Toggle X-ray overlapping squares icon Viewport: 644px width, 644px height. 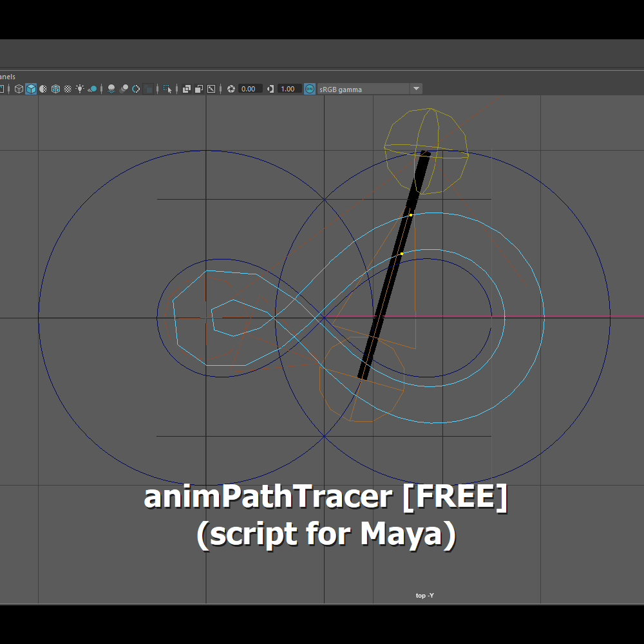(187, 89)
